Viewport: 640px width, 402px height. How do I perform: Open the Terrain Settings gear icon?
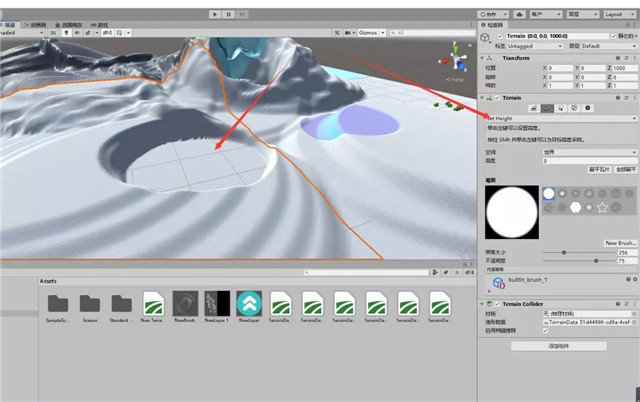click(588, 107)
